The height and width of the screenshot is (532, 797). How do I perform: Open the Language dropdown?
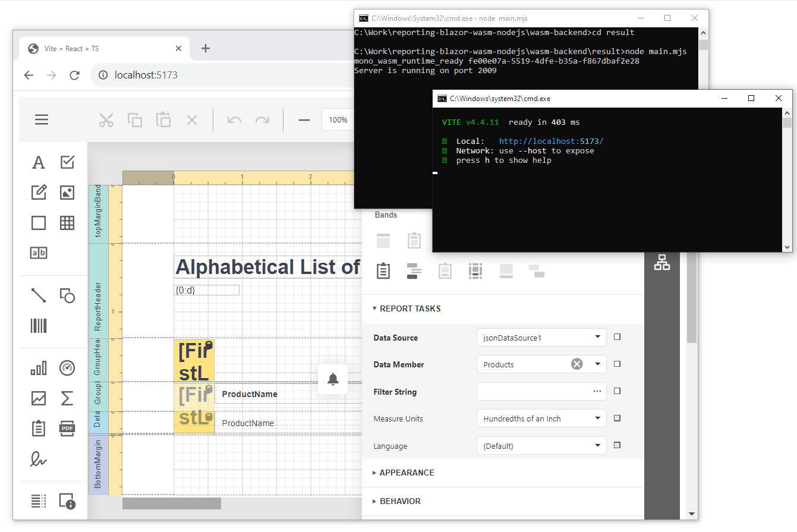(597, 446)
